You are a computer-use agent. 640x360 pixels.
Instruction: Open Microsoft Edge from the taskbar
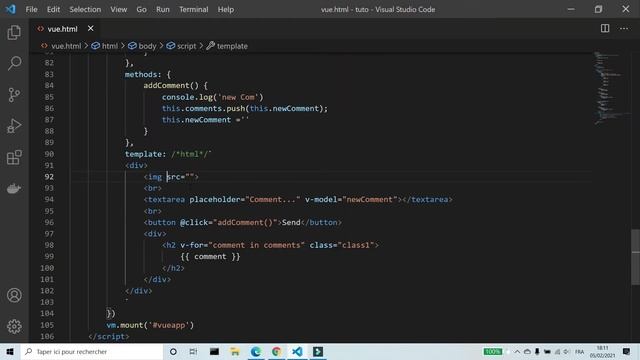256,351
